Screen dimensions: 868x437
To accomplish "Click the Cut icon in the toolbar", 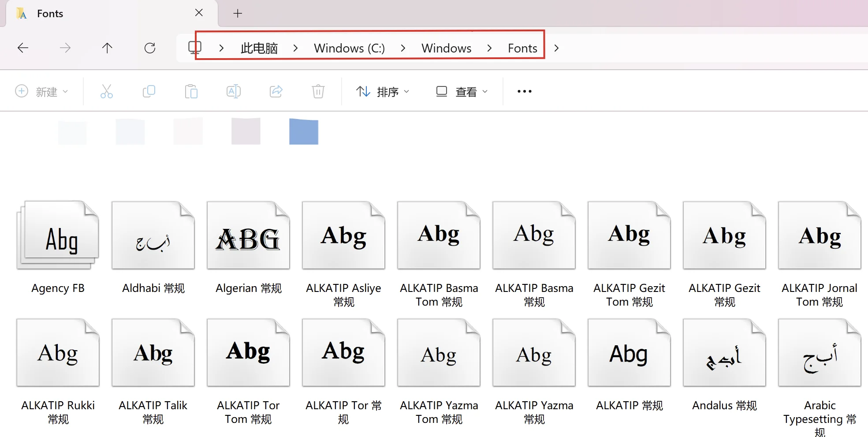I will click(106, 91).
